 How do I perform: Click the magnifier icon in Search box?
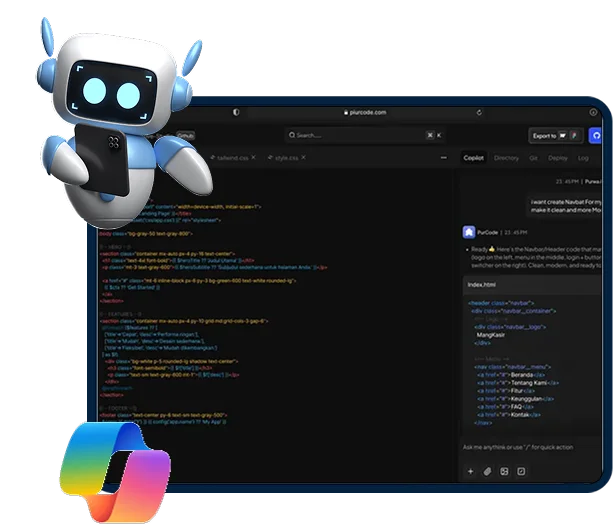pyautogui.click(x=292, y=135)
